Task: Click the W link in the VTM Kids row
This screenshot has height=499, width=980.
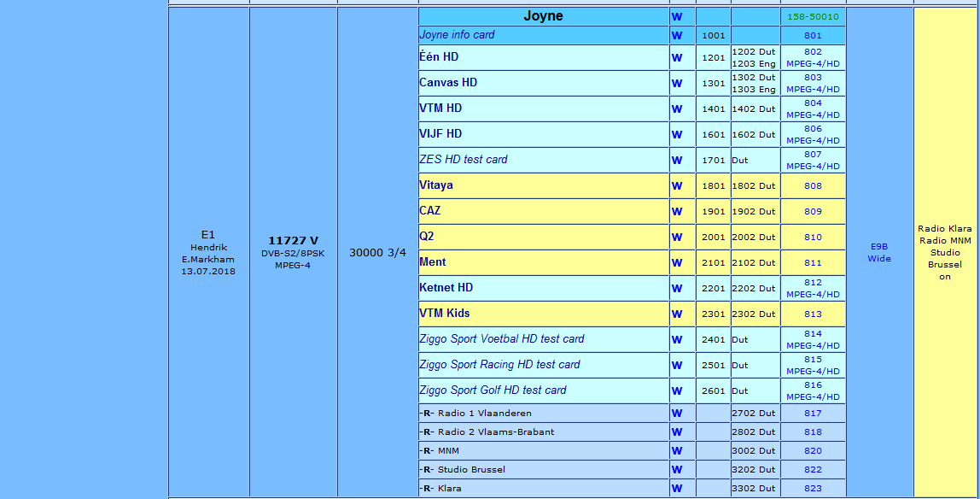Action: [677, 314]
